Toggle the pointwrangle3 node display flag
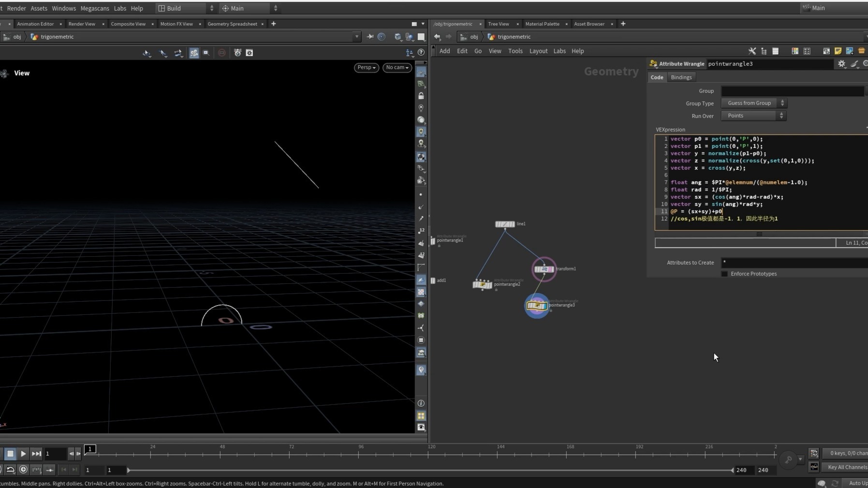 point(545,305)
